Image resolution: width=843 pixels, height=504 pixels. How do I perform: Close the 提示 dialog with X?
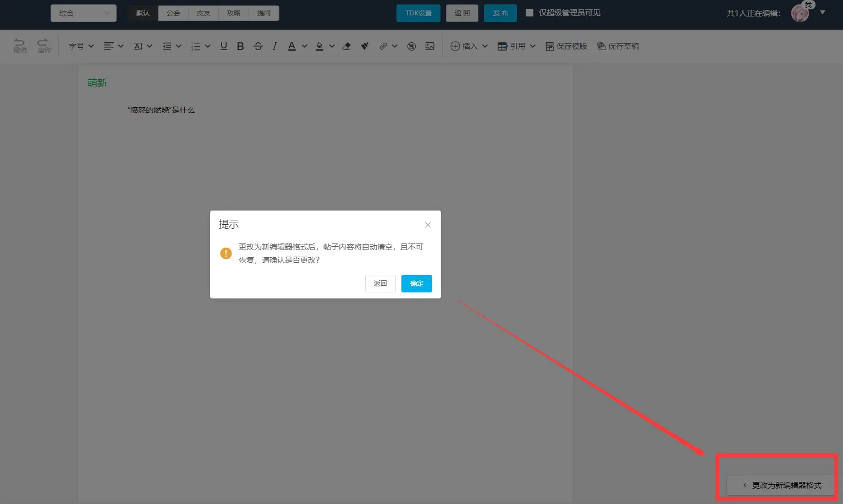point(428,225)
